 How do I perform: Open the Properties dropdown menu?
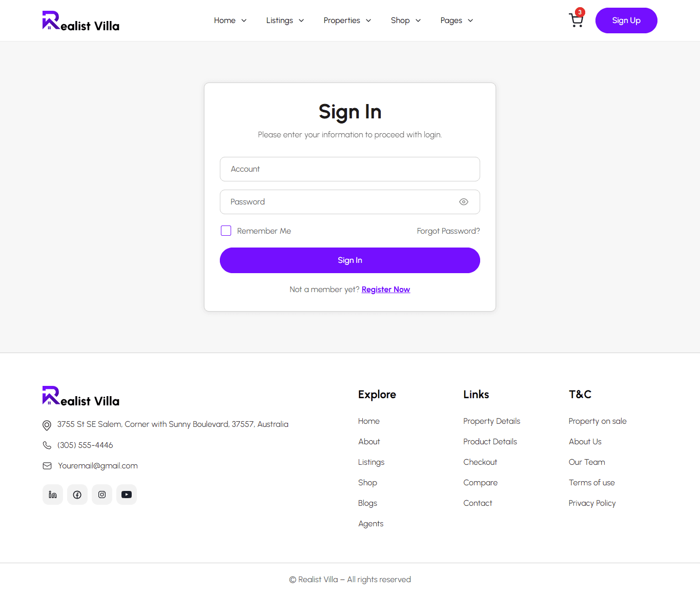(347, 20)
